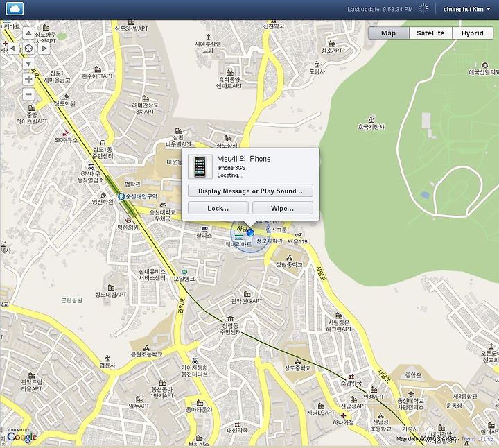Click the '새여루살렘 교회' church icon
This screenshot has width=499, height=448.
pos(208,37)
